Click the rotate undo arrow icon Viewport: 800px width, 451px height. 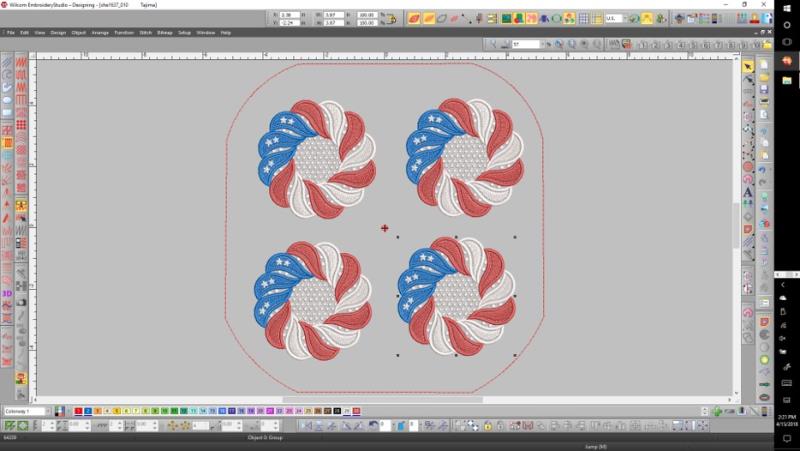point(373,425)
